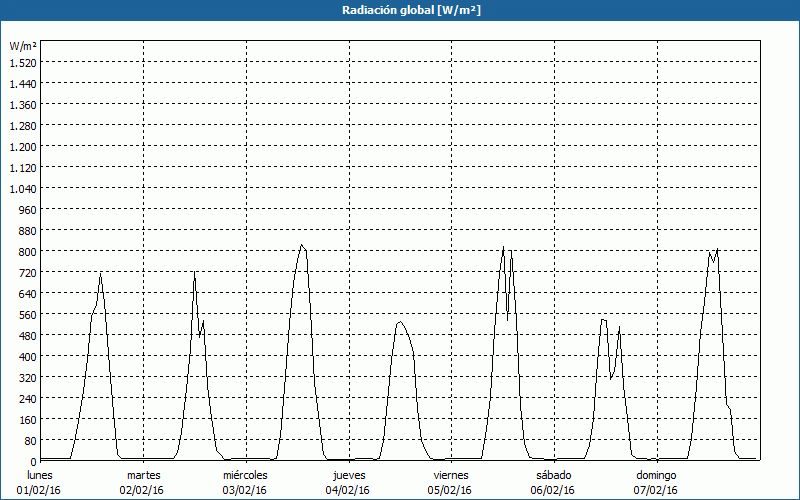
Task: Select the 80 y-axis value
Action: [x=31, y=441]
